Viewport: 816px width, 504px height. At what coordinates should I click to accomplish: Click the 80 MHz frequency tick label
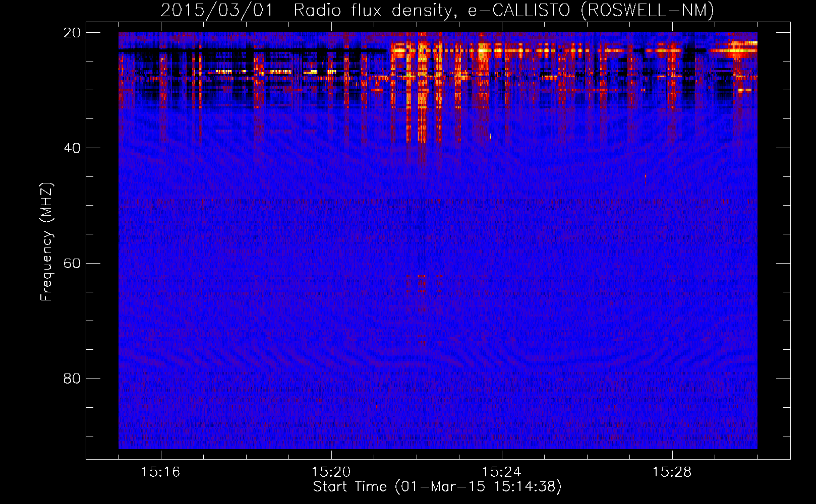[72, 379]
